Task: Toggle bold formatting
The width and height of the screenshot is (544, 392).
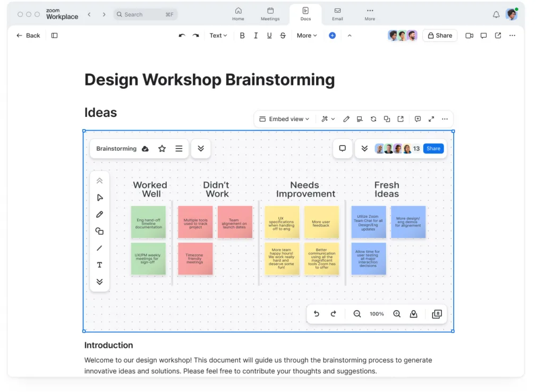Action: click(242, 36)
